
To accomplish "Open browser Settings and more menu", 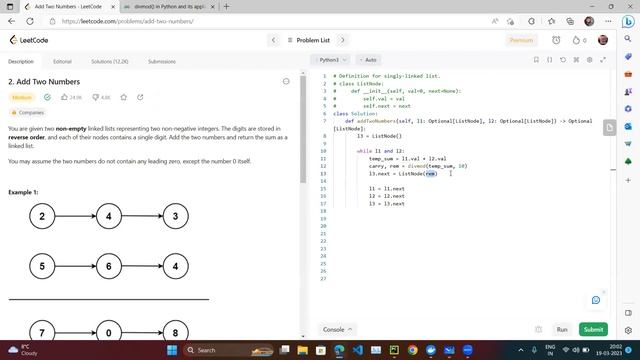I will tap(608, 21).
